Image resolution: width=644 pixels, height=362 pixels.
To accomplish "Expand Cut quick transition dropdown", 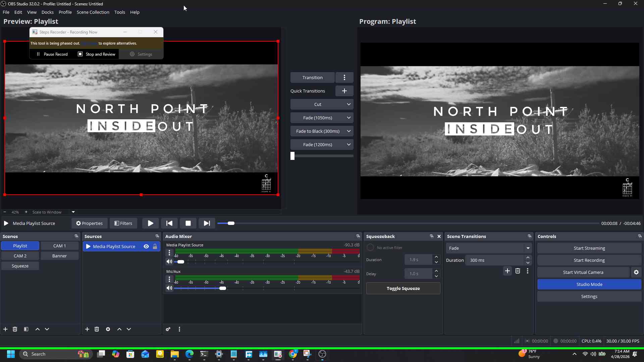I will 349,104.
